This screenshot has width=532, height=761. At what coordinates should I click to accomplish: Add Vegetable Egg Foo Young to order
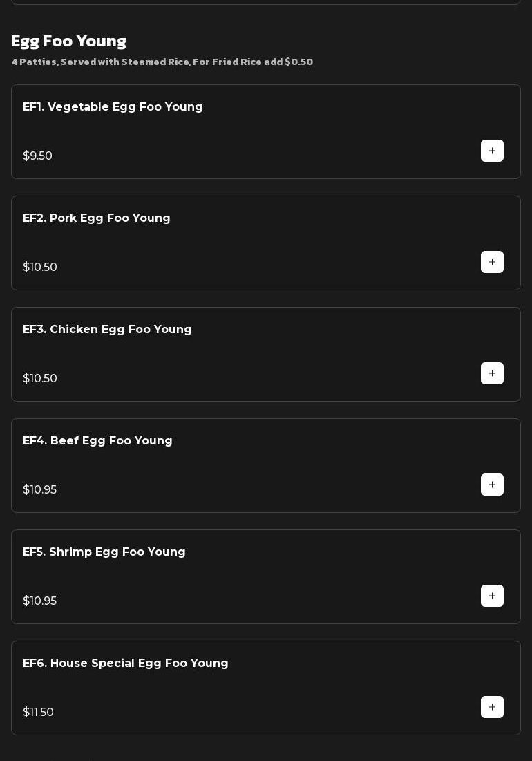click(492, 151)
